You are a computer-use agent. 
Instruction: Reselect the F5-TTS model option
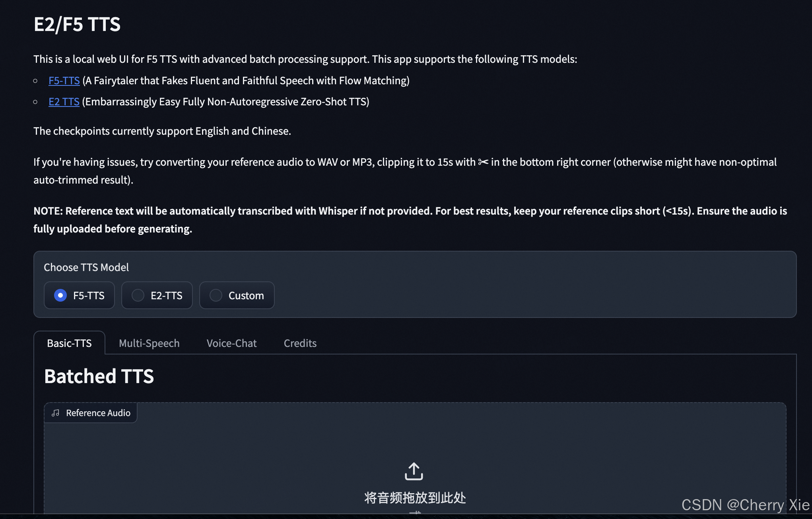click(60, 295)
